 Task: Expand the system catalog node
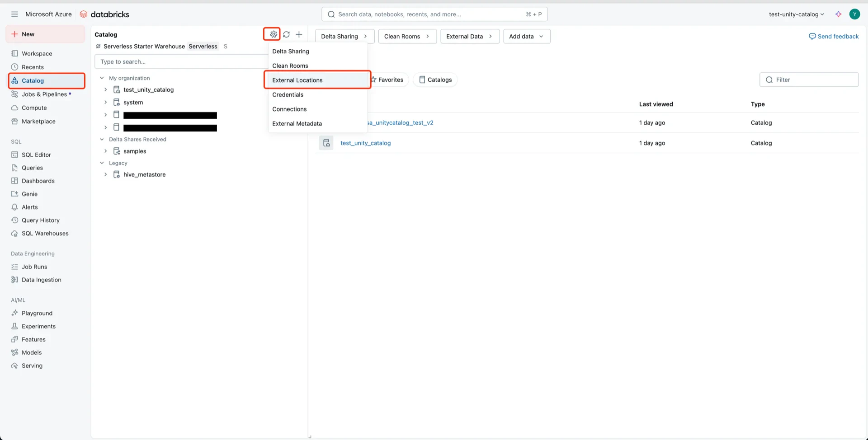[x=105, y=103]
